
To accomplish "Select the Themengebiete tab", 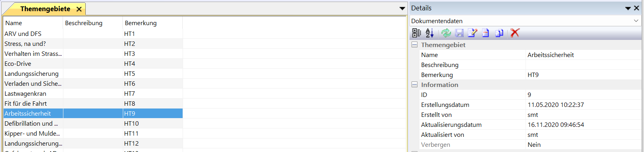I will [45, 9].
